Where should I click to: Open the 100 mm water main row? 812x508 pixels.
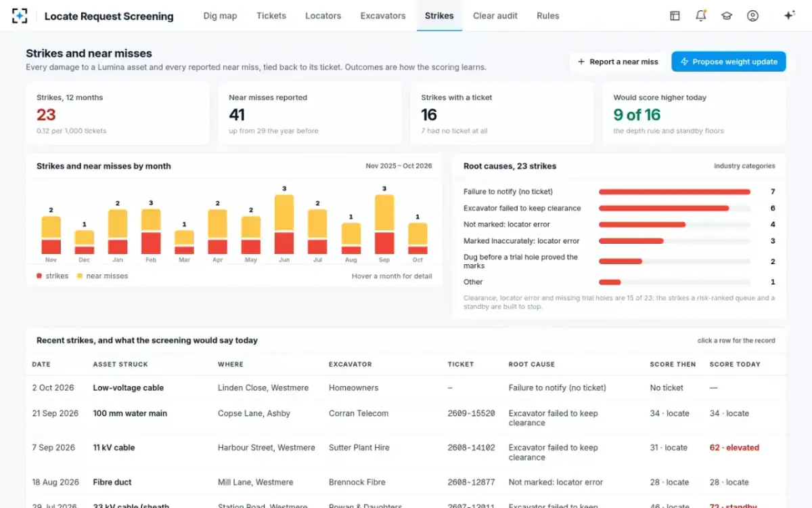pyautogui.click(x=406, y=418)
